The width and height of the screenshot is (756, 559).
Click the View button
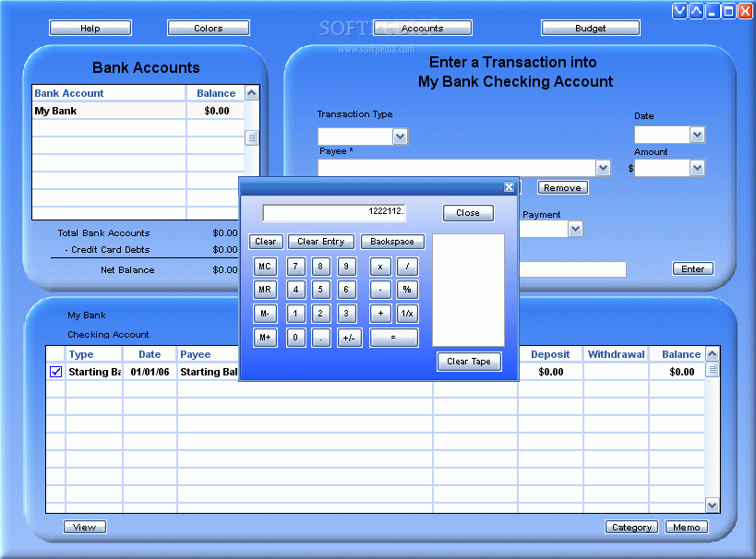point(85,528)
